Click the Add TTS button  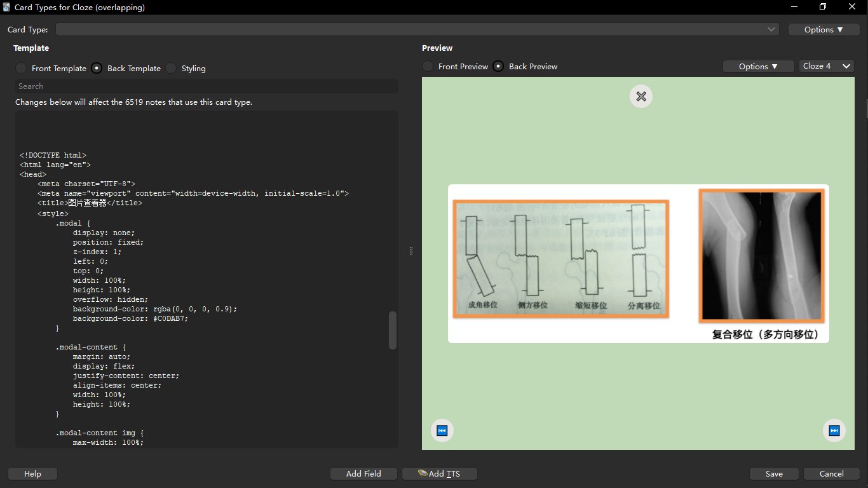pos(439,473)
